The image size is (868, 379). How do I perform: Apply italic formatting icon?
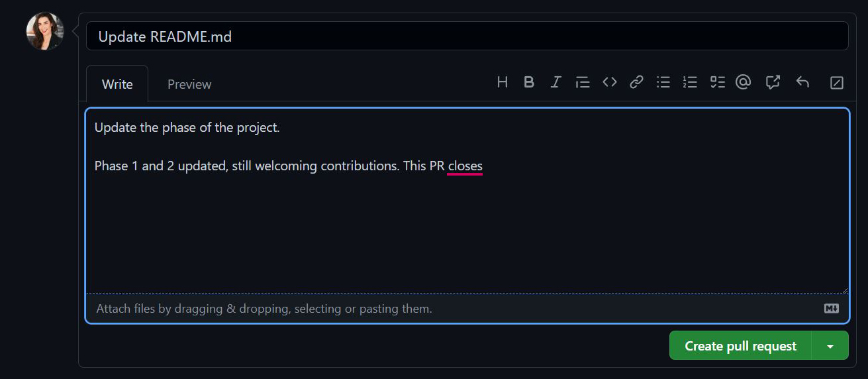pyautogui.click(x=555, y=82)
